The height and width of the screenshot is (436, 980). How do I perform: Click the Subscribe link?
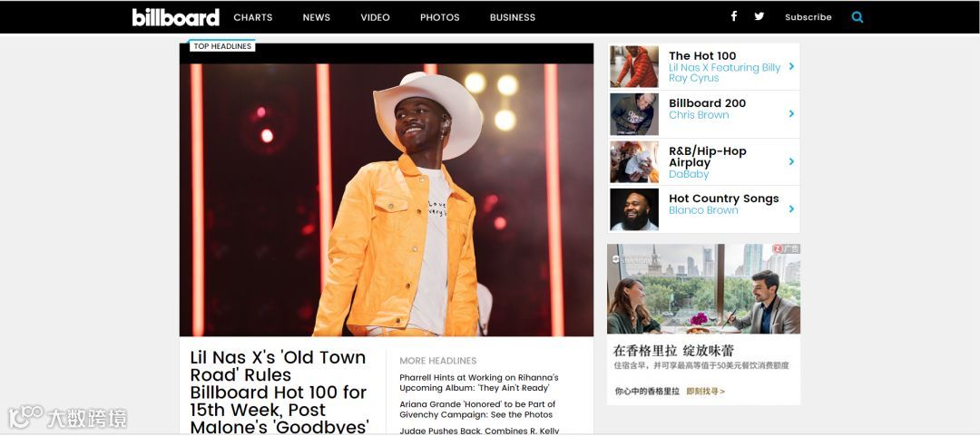(808, 17)
